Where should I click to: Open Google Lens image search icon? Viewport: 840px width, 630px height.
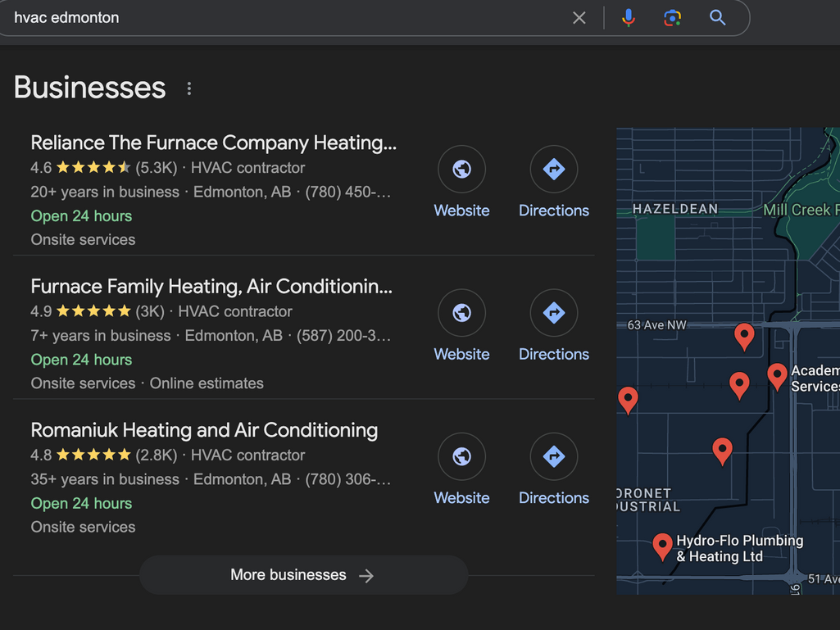[x=672, y=18]
